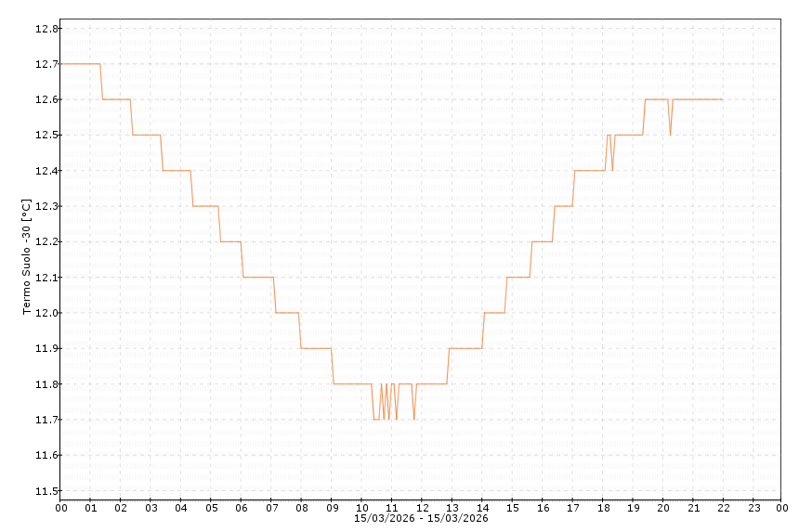
Task: Click the line's end point at hour 22
Action: [x=722, y=99]
